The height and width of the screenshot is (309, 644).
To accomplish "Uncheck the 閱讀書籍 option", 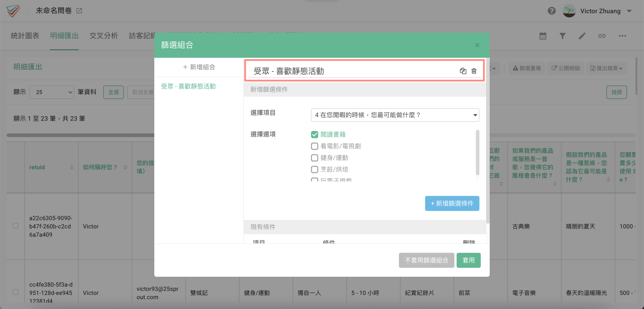I will [314, 134].
